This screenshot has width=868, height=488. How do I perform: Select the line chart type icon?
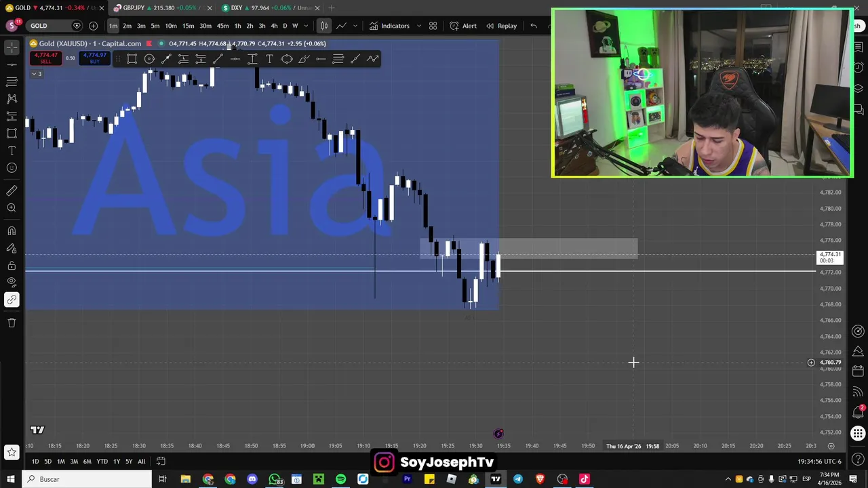pyautogui.click(x=341, y=26)
